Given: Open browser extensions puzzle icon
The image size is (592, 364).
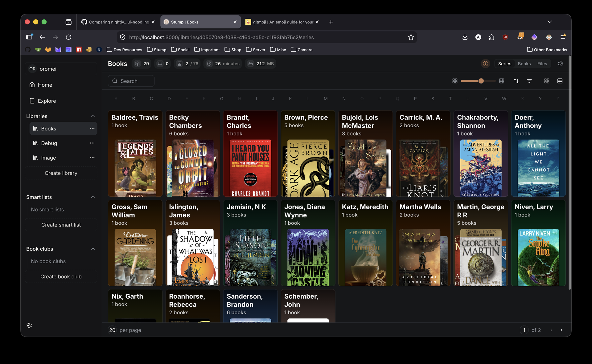Looking at the screenshot, I should click(491, 37).
